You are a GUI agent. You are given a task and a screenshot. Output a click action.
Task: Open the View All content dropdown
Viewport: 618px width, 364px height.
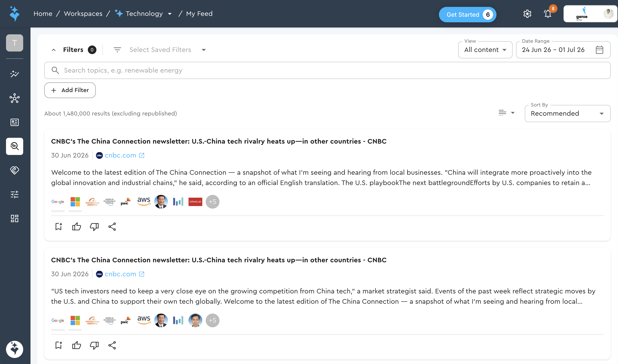coord(485,50)
